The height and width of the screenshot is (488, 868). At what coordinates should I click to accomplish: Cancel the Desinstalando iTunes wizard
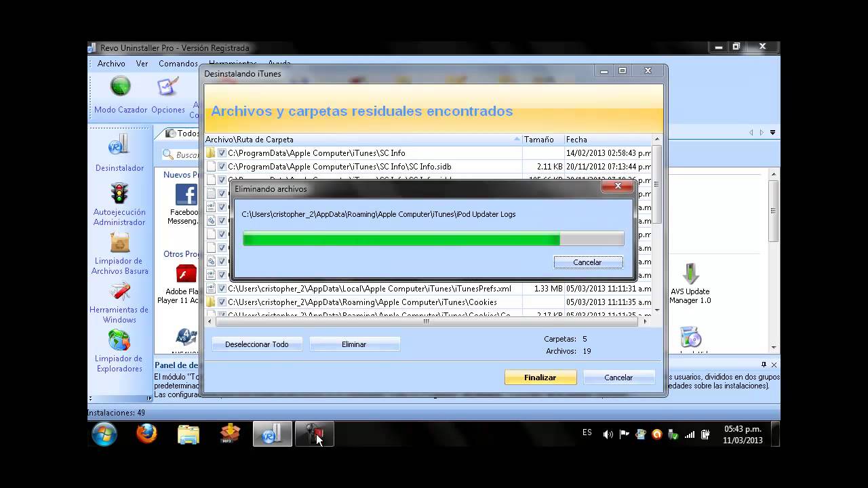618,378
